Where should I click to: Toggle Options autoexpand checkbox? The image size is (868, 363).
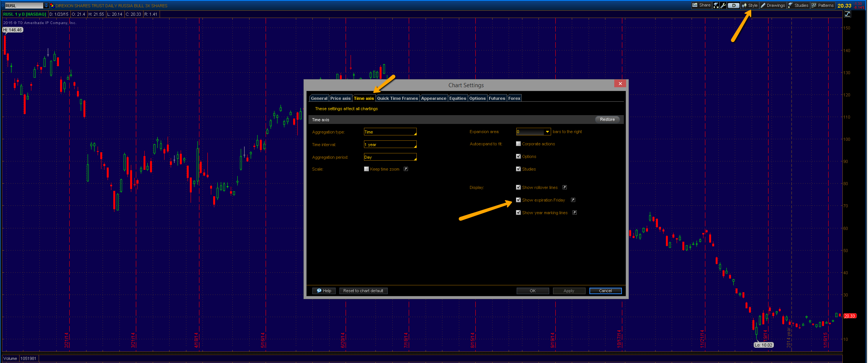(518, 156)
